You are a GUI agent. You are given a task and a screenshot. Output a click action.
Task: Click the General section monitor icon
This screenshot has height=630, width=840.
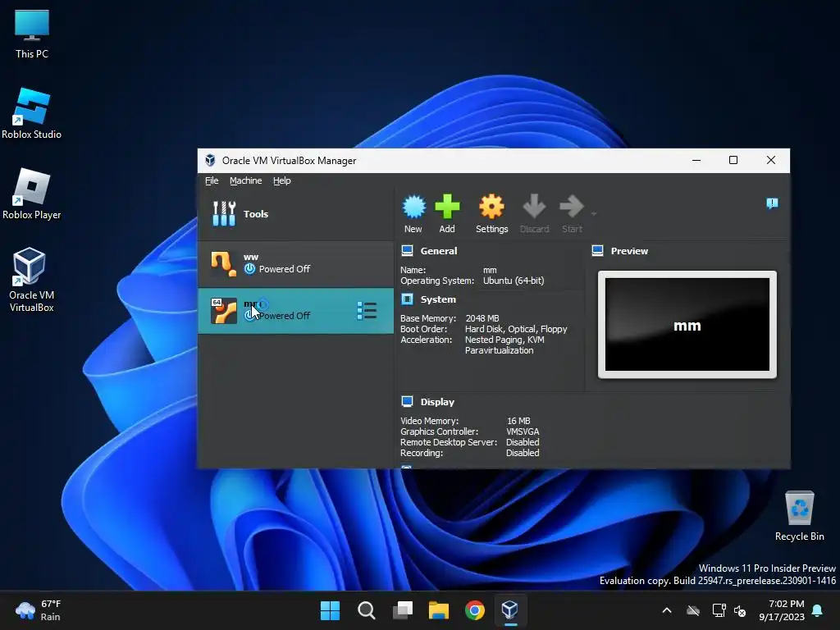coord(407,250)
